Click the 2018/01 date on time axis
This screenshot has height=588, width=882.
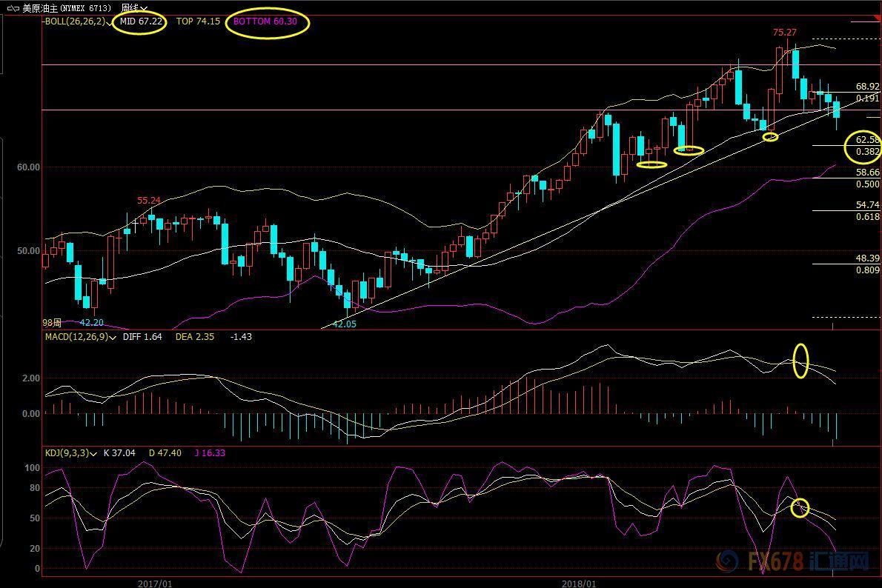(578, 583)
